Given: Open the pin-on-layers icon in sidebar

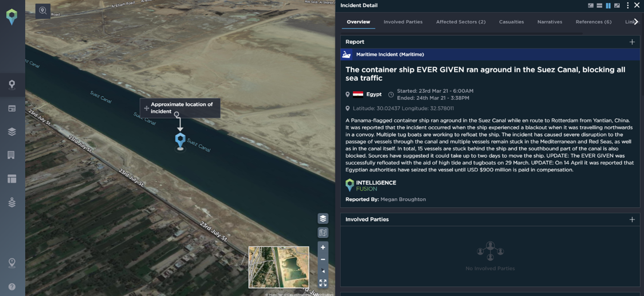Looking at the screenshot, I should coord(12,202).
